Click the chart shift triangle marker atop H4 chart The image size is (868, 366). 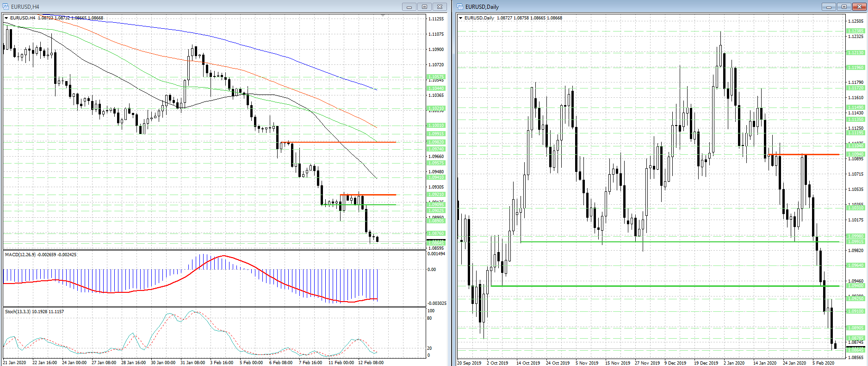point(383,16)
